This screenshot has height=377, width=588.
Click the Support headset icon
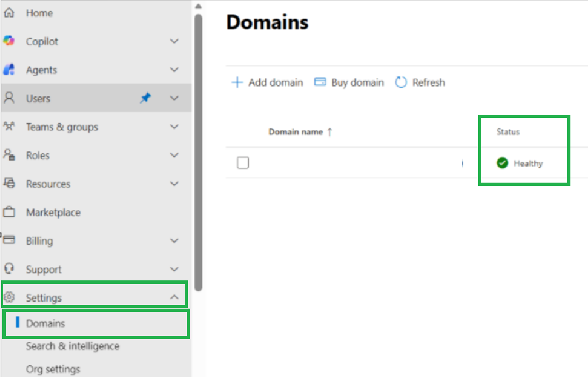click(9, 269)
